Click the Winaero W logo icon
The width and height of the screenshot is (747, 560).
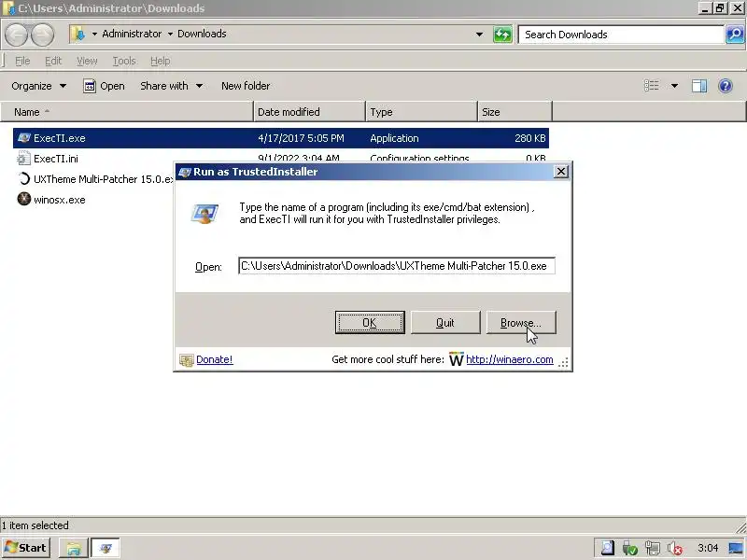point(456,359)
